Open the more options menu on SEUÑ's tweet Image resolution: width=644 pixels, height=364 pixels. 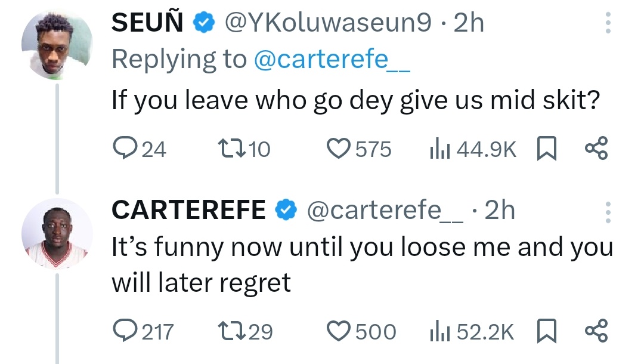coord(607,24)
